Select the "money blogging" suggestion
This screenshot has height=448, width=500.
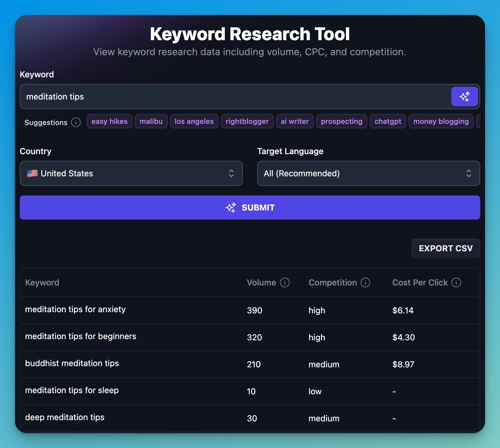coord(441,121)
